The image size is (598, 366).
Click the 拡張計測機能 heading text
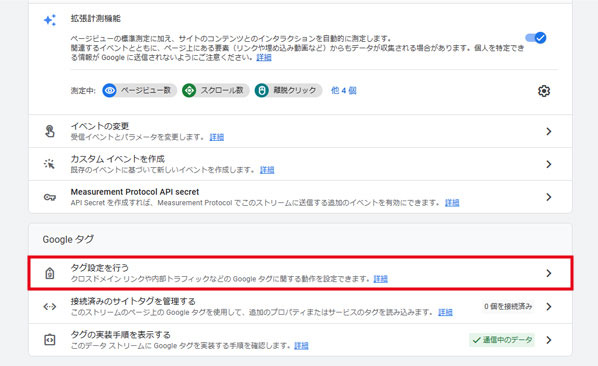[x=96, y=18]
